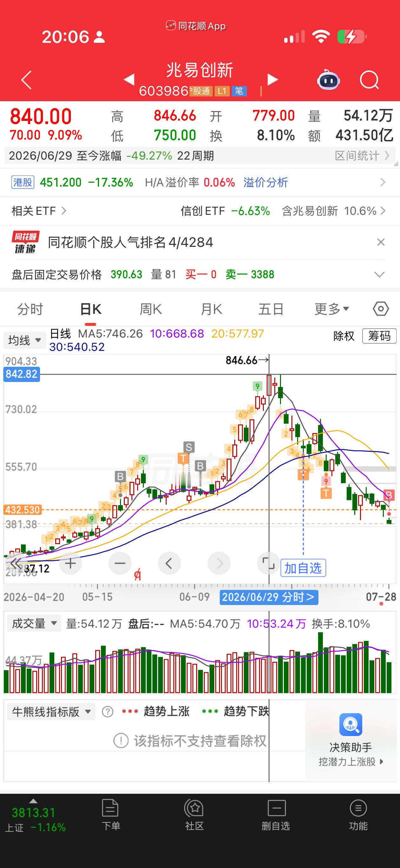Return to 同花顺 App status bar link
This screenshot has height=868, width=400.
pos(196,26)
